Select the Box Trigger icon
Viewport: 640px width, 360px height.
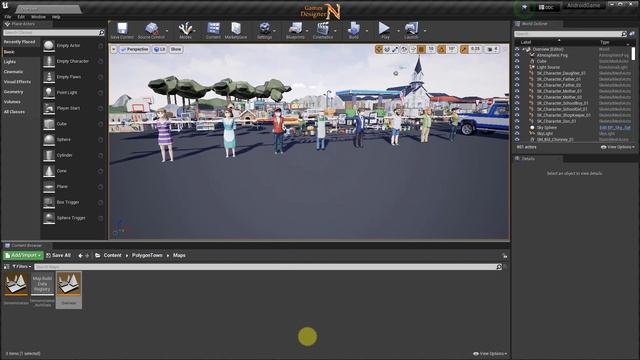(x=49, y=202)
